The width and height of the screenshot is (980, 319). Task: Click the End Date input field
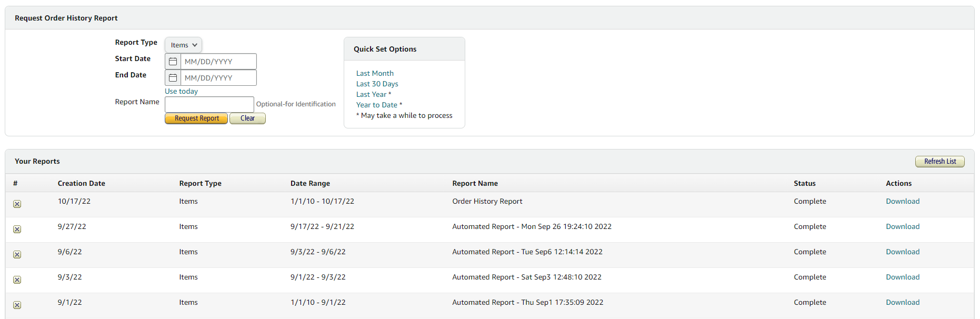point(218,78)
